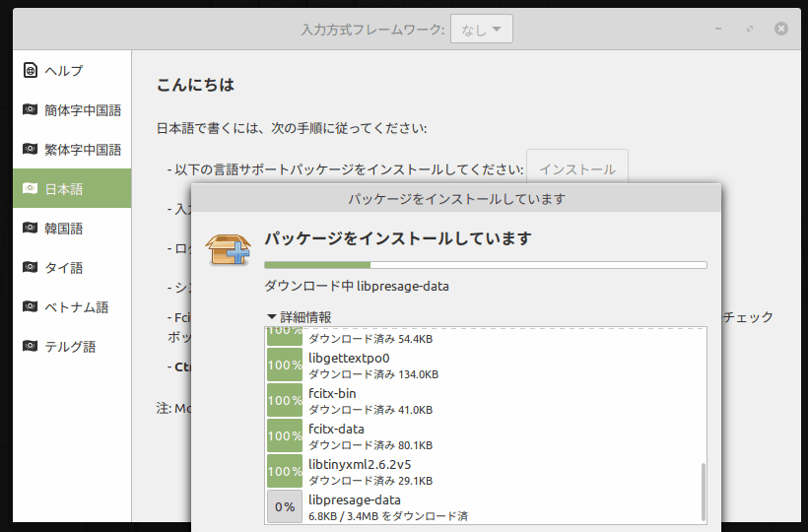The width and height of the screenshot is (808, 532).
Task: Maximize the input method window
Action: 750,29
